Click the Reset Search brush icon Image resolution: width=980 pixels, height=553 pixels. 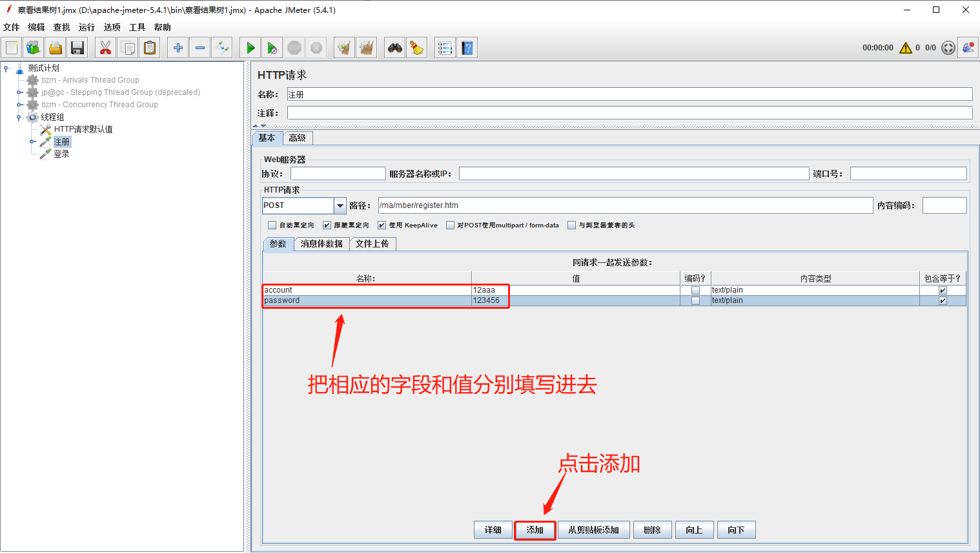pos(417,48)
